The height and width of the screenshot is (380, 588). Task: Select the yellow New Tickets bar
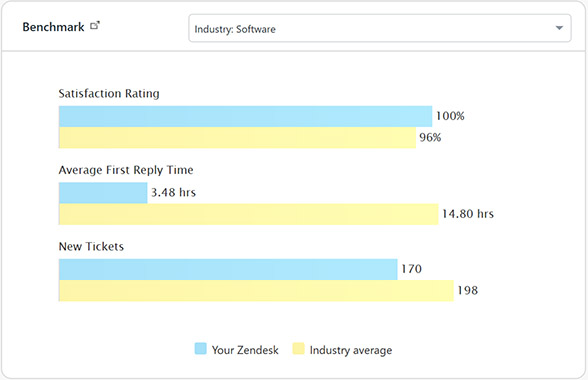(x=256, y=291)
